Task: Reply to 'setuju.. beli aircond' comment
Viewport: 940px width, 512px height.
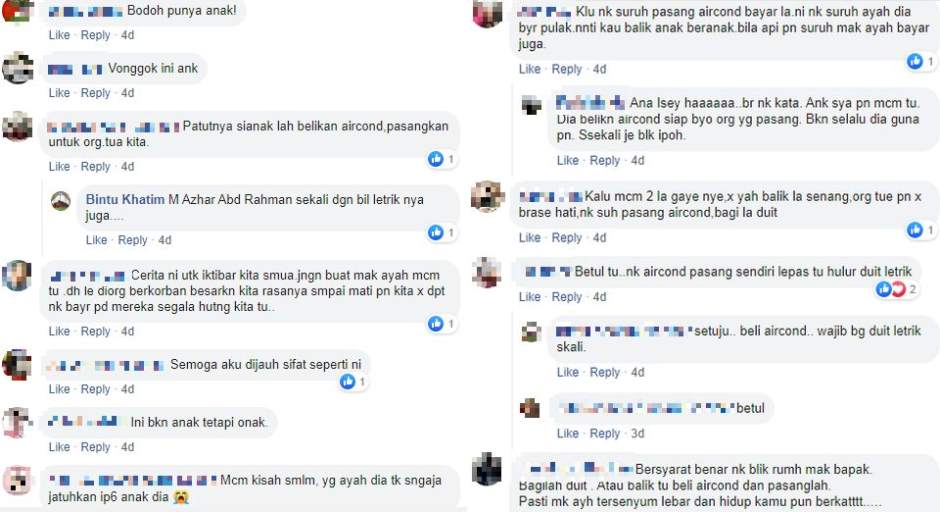Action: click(604, 372)
